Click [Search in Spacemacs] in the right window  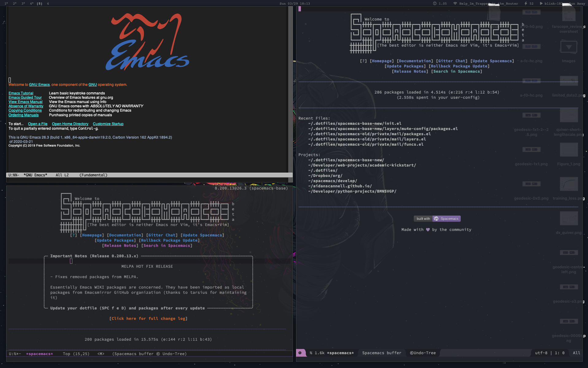click(457, 71)
